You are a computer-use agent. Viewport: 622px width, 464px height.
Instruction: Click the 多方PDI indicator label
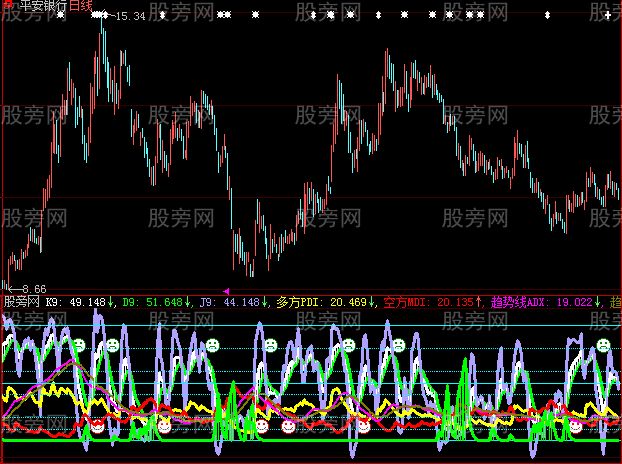(296, 300)
